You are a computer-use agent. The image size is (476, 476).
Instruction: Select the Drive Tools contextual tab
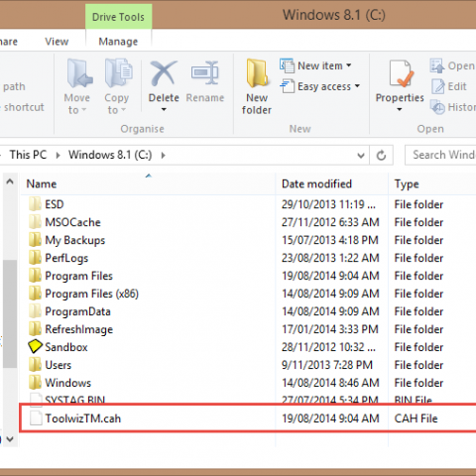118,17
